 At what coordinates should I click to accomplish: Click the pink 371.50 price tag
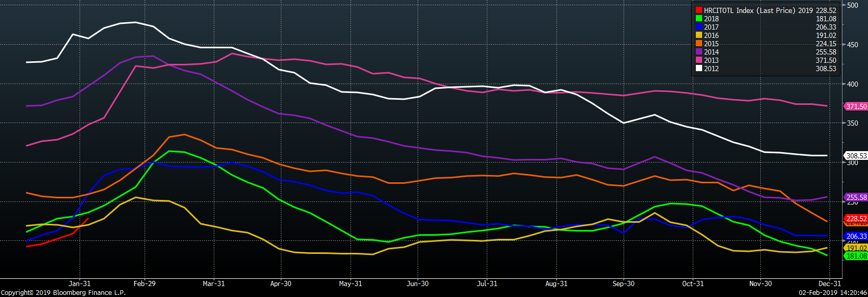(856, 106)
